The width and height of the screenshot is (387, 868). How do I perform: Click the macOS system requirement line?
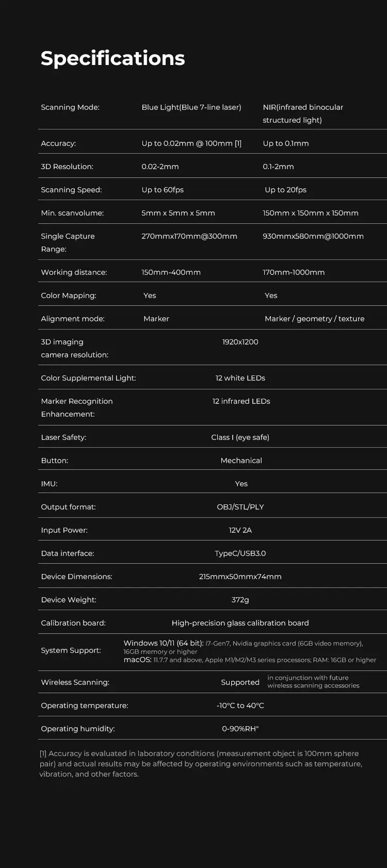coord(249,660)
